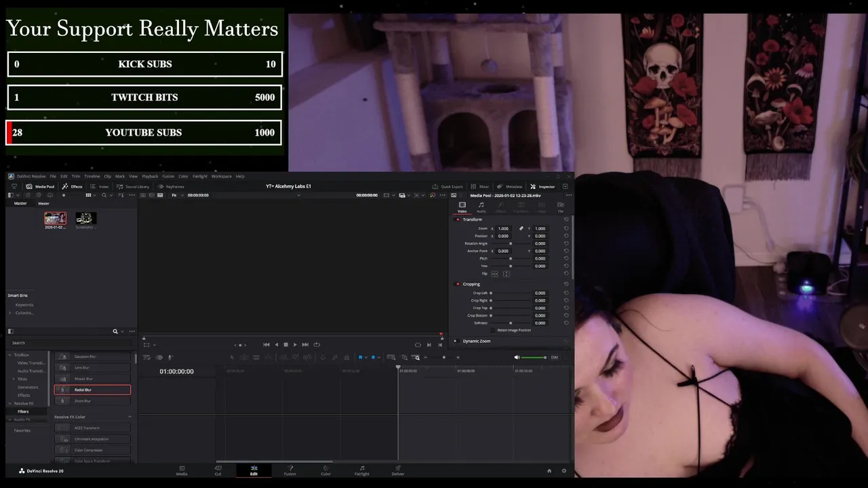The height and width of the screenshot is (488, 868).
Task: Click the green volume slider
Action: pos(534,357)
